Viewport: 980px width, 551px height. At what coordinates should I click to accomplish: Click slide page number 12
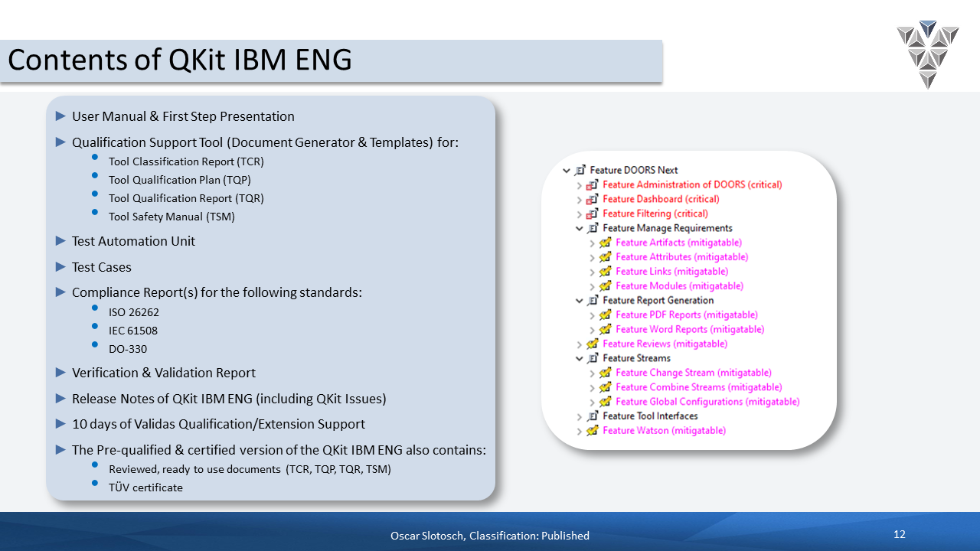(900, 534)
